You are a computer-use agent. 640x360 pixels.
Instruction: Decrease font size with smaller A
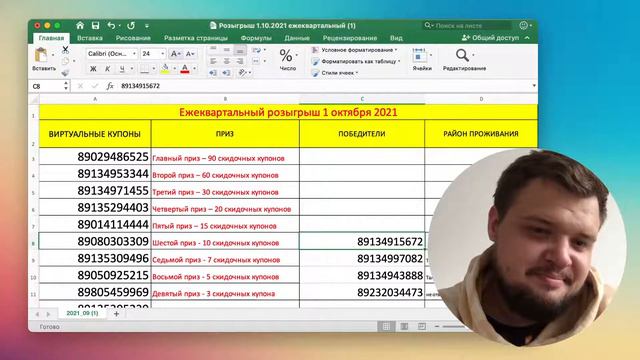point(190,53)
